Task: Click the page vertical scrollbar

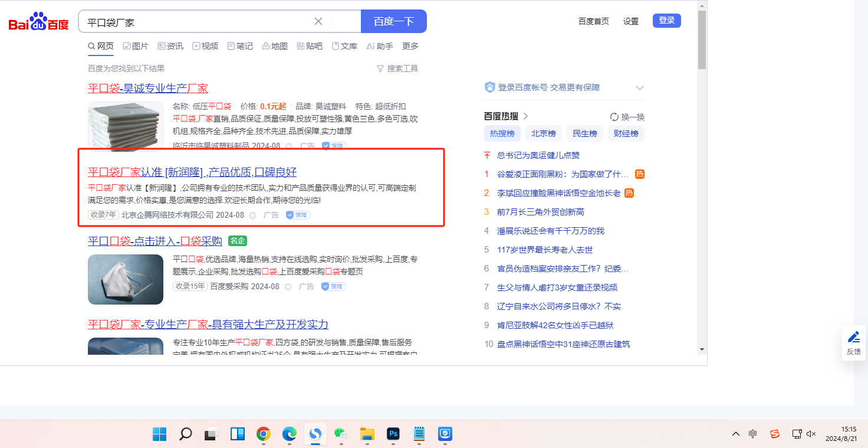Action: click(x=702, y=177)
